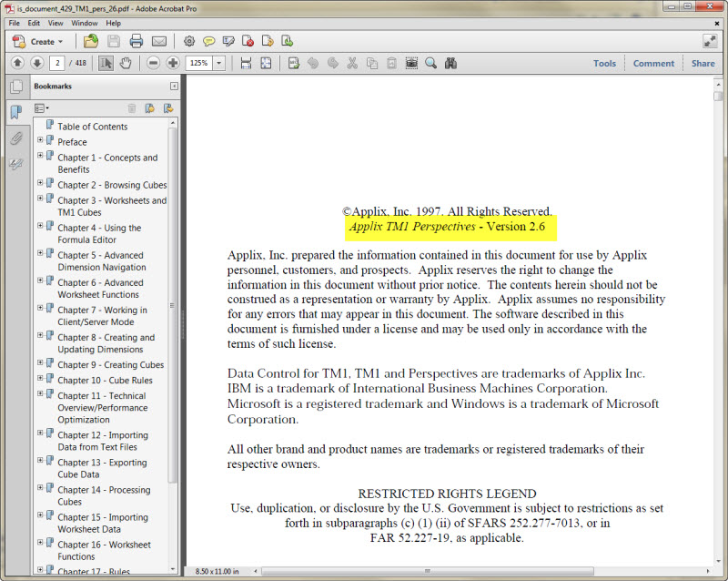This screenshot has height=581, width=728.
Task: Open the bookmarks options menu dropdown
Action: (x=42, y=107)
